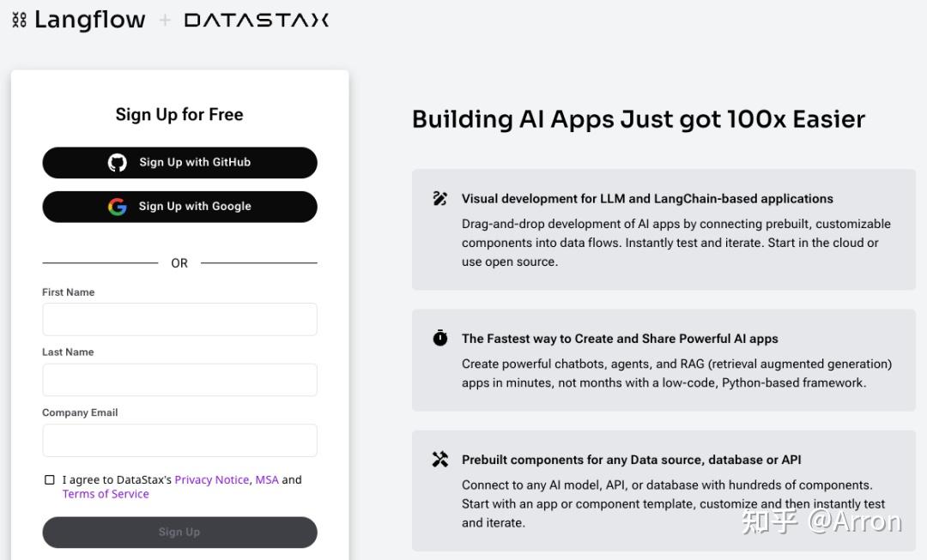The width and height of the screenshot is (927, 560).
Task: Click the visual development pencil icon
Action: (440, 199)
